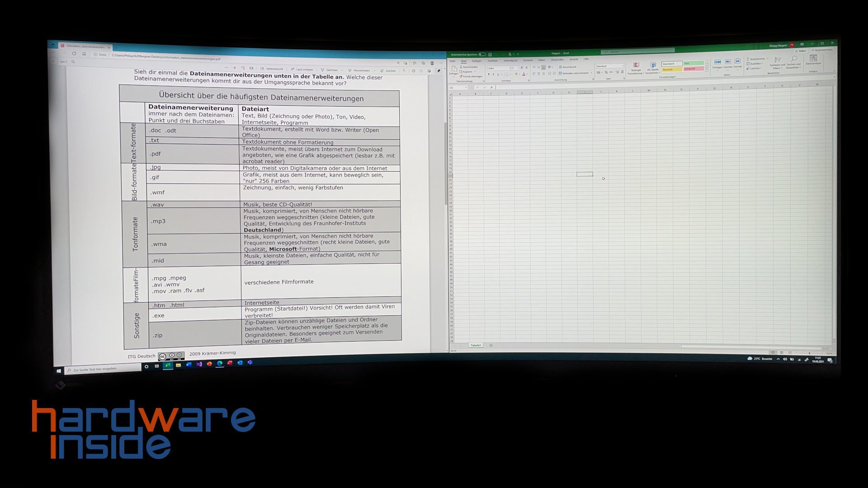Click Löschen eraser in PDF toolbar
This screenshot has width=868, height=488.
click(x=388, y=70)
